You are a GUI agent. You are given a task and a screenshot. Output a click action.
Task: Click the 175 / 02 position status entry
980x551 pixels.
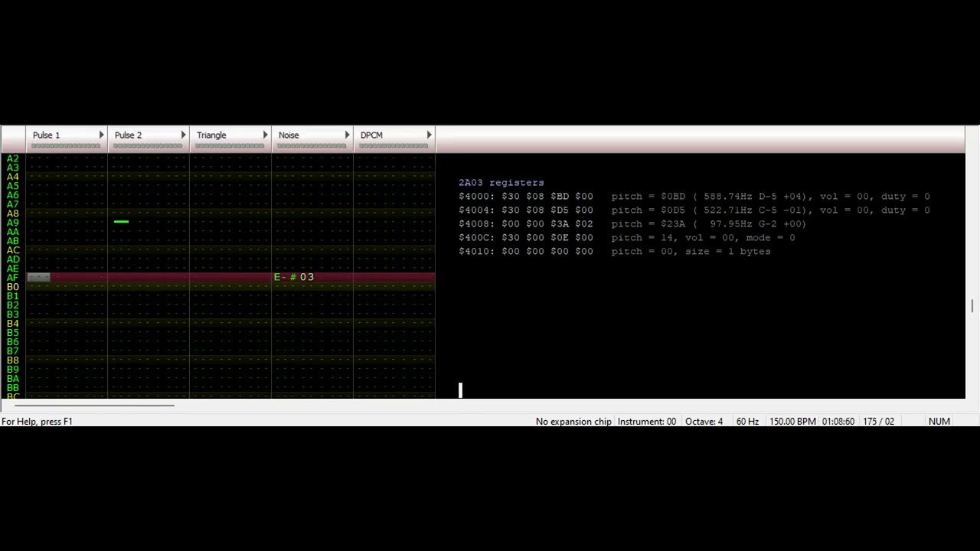(878, 422)
